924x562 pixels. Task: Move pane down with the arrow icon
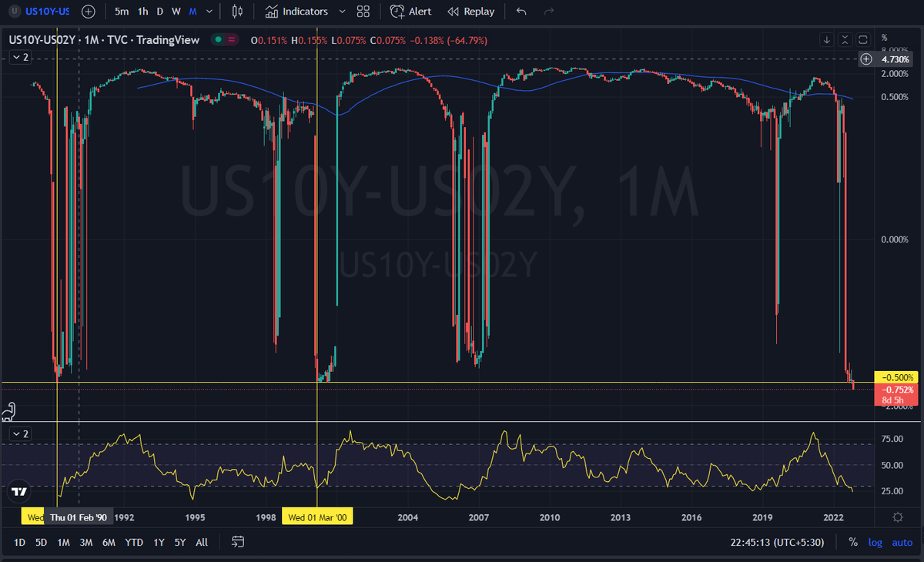point(826,39)
